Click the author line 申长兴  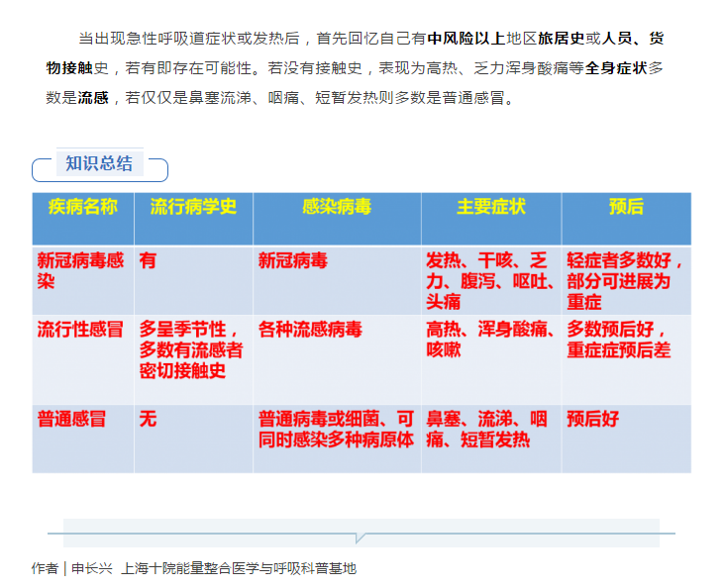click(x=92, y=568)
